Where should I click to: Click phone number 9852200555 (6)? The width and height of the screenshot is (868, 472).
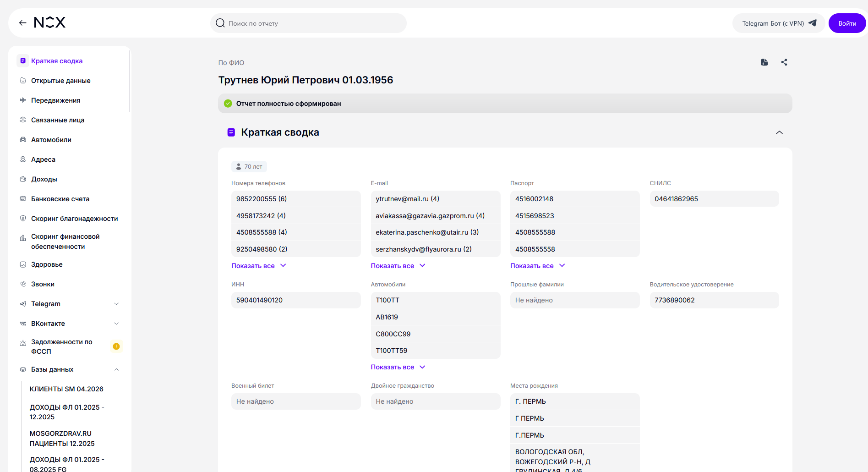[296, 199]
